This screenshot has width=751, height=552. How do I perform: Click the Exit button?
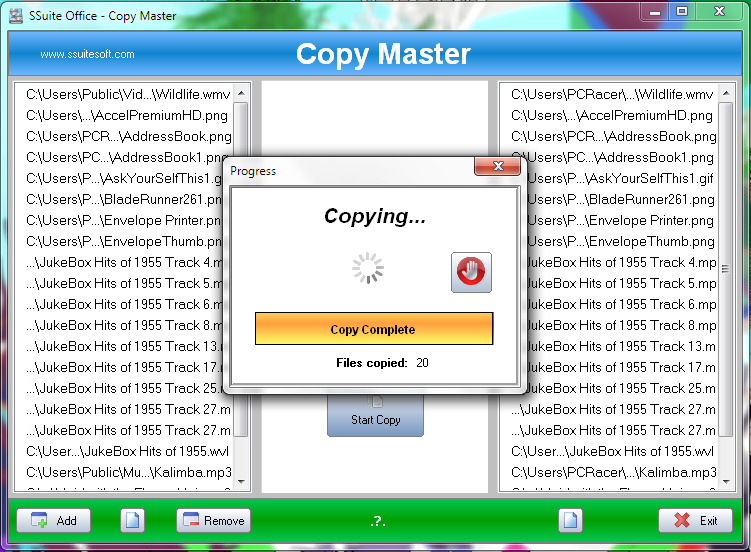tap(695, 520)
